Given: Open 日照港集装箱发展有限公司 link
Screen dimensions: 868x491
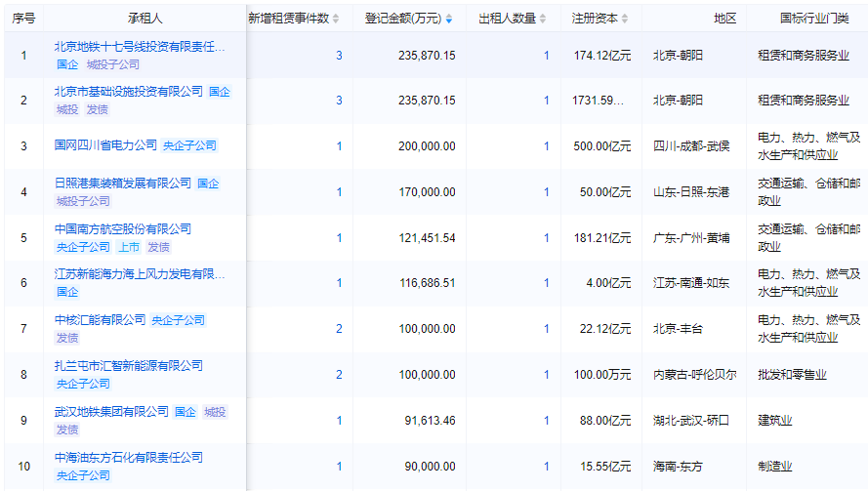Looking at the screenshot, I should pyautogui.click(x=123, y=184).
